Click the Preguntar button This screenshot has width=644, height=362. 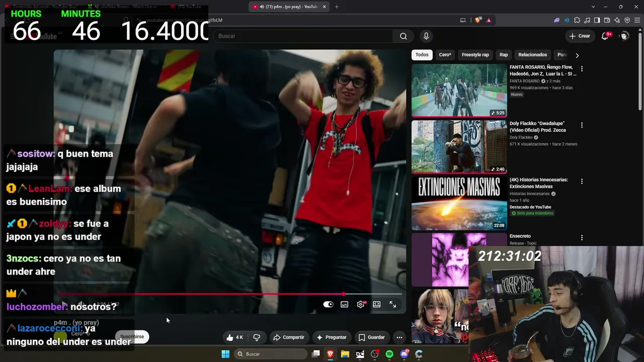click(331, 337)
